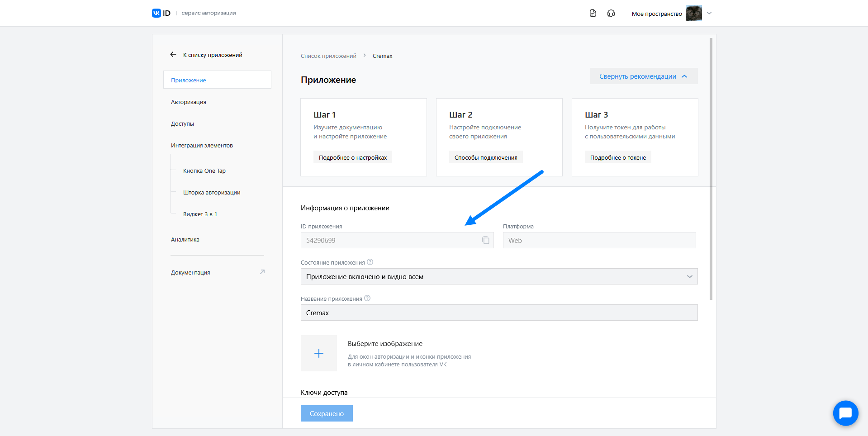Open the Авторизация sidebar section
The image size is (868, 436).
pos(189,102)
